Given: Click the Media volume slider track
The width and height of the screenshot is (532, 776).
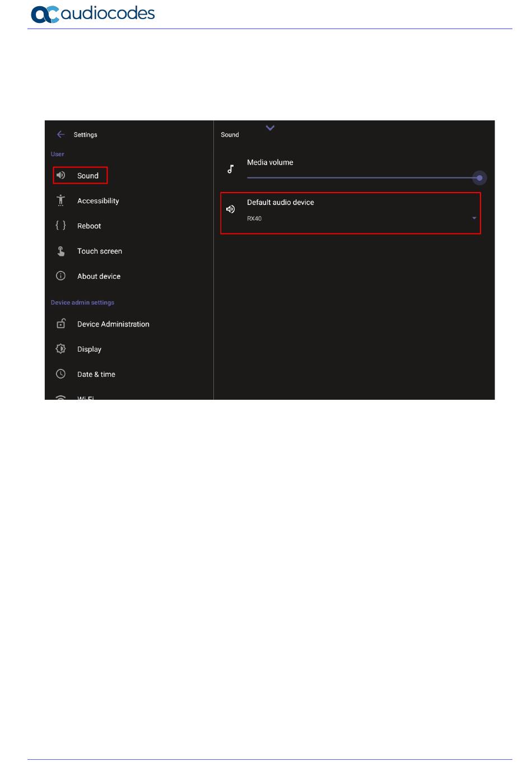Looking at the screenshot, I should [x=362, y=178].
